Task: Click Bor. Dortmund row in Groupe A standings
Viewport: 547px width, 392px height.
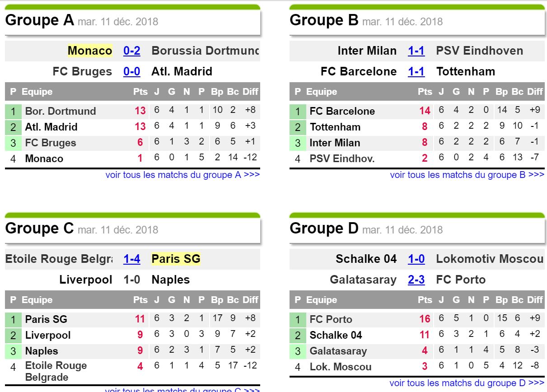Action: coord(132,111)
